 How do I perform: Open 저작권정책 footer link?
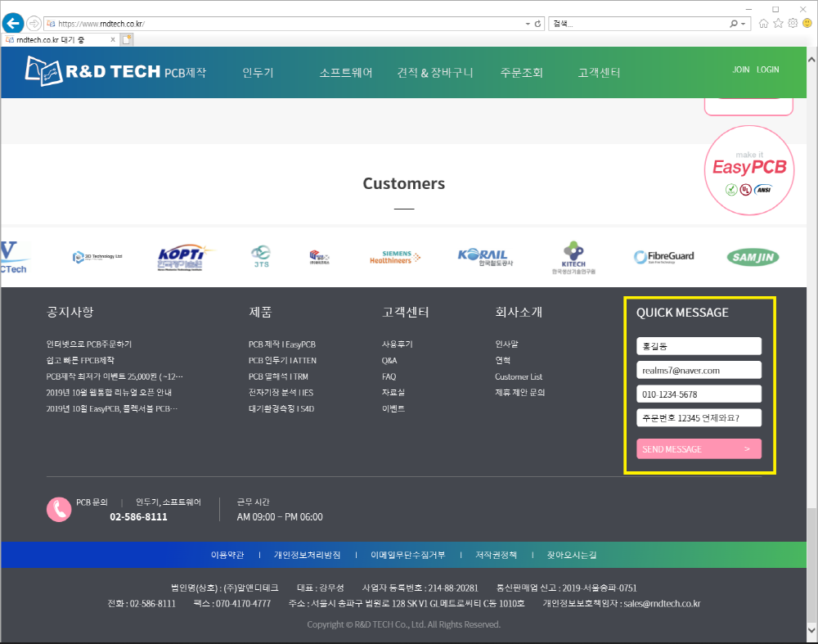click(x=497, y=555)
